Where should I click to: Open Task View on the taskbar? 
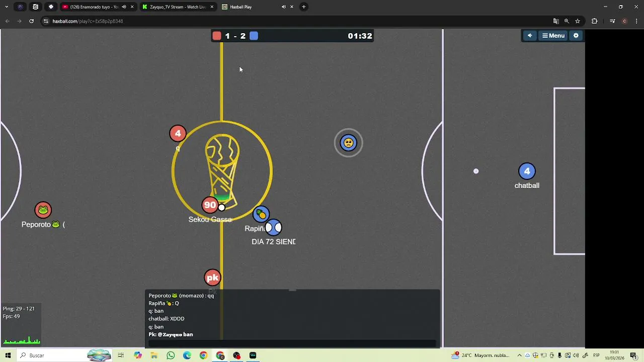[121, 355]
